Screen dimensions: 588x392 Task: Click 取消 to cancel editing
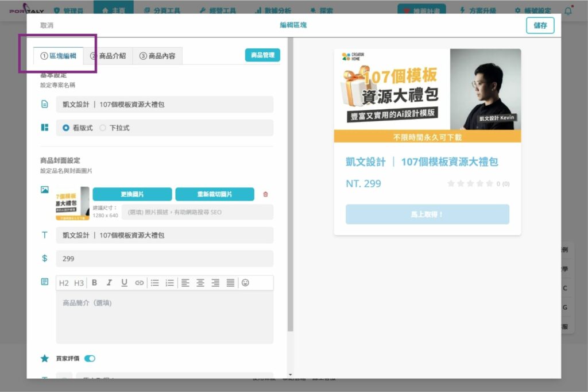(47, 25)
